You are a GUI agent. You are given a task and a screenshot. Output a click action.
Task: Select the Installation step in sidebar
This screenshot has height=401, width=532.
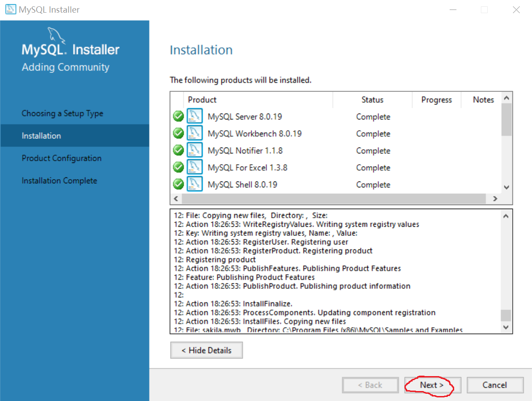click(x=75, y=135)
